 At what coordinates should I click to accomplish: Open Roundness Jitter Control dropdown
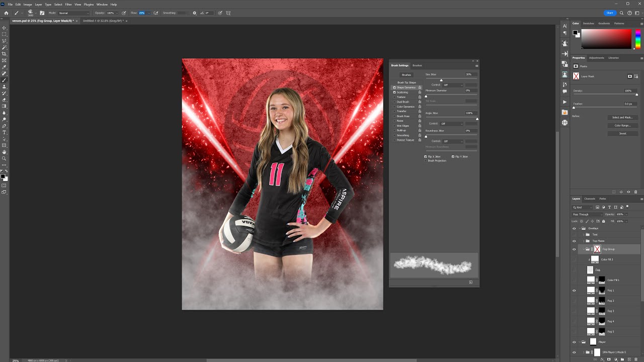[452, 141]
